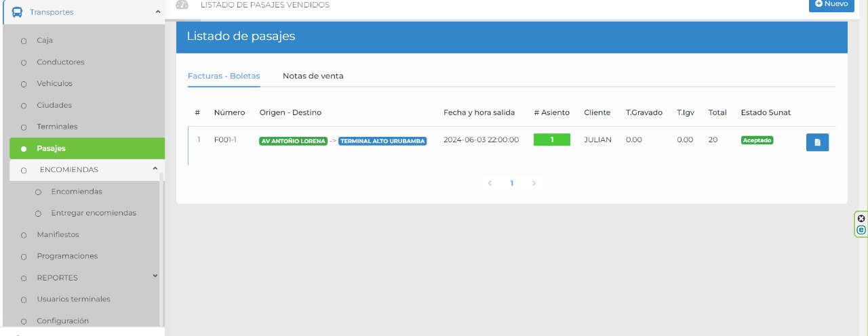Collapse the Transportes menu section

tap(157, 12)
